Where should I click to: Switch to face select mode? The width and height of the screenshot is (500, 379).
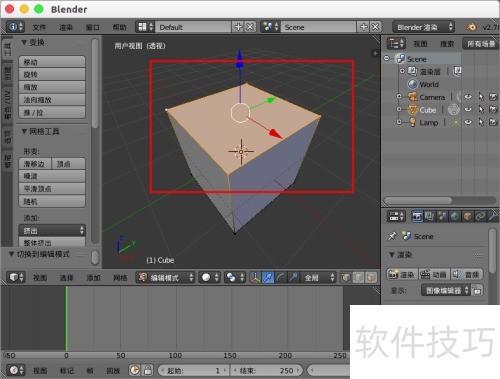(x=371, y=277)
